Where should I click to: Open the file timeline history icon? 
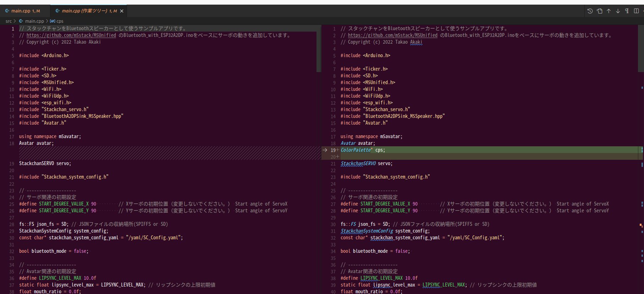(590, 11)
